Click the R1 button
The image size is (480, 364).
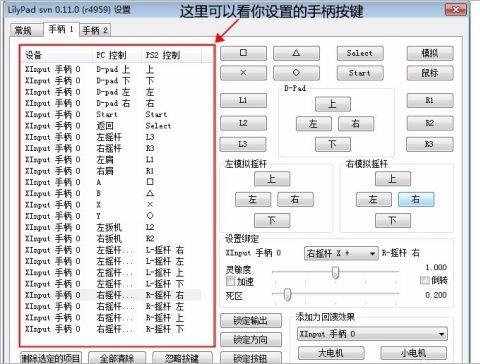click(x=430, y=100)
